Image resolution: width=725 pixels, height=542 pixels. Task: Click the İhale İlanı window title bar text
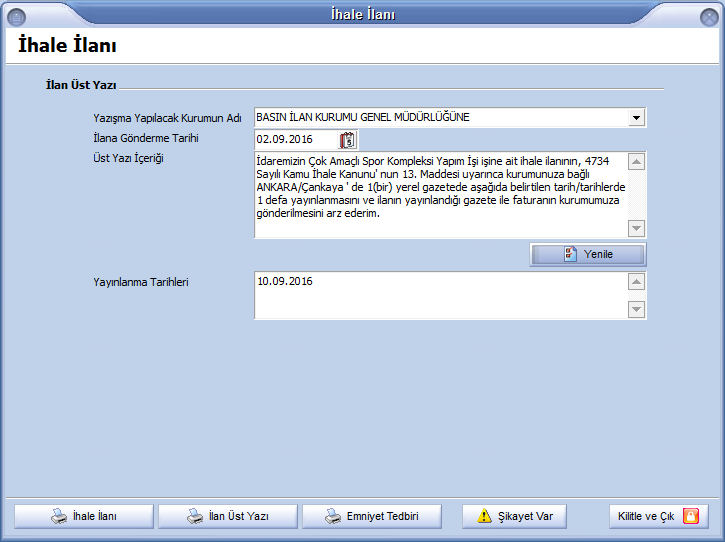click(x=362, y=13)
